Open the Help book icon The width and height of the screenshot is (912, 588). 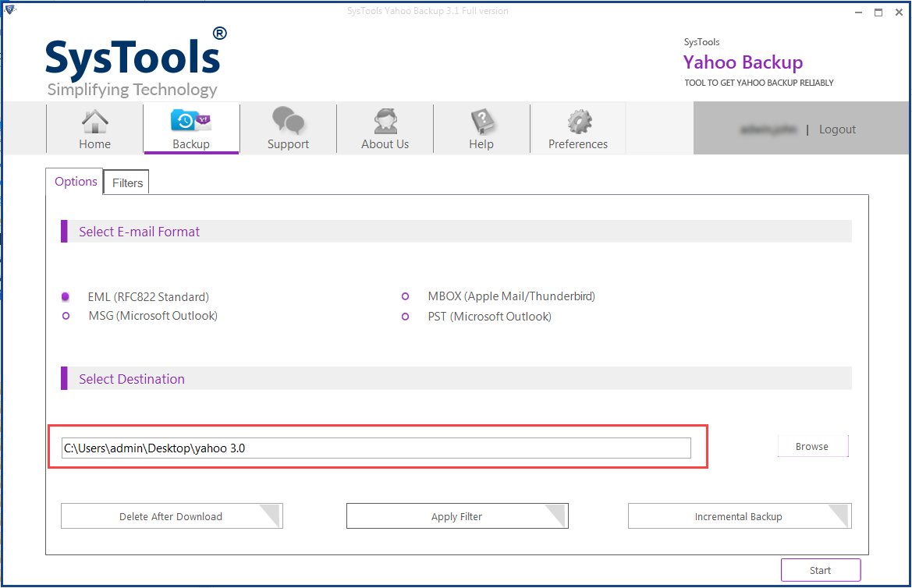[481, 121]
